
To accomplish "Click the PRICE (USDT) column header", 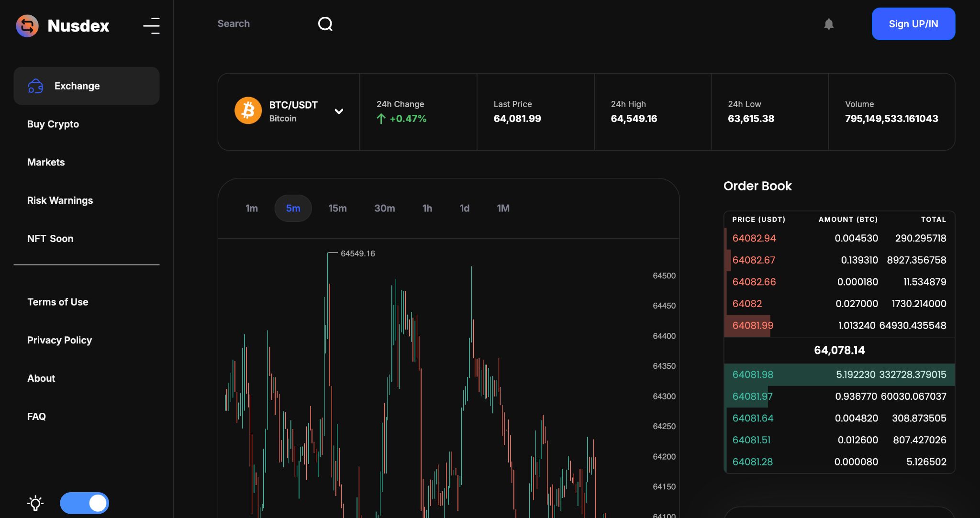I will tap(759, 220).
